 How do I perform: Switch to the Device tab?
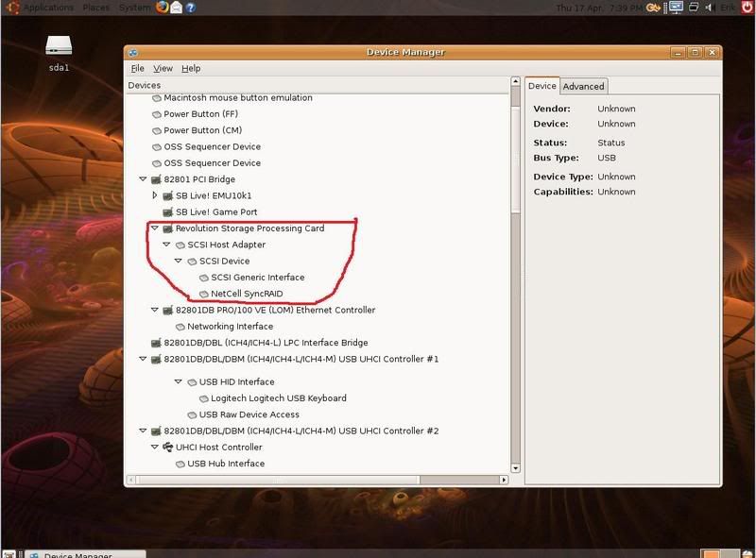click(541, 86)
